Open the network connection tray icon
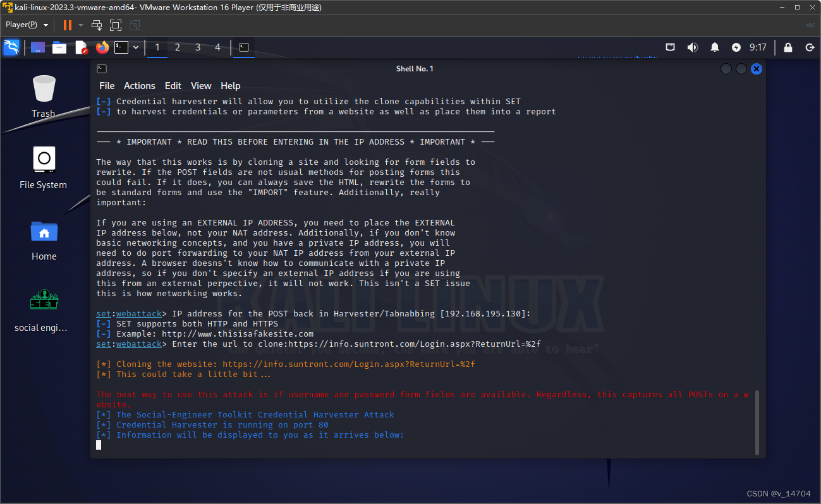Screen dimensions: 821x504 [x=671, y=47]
